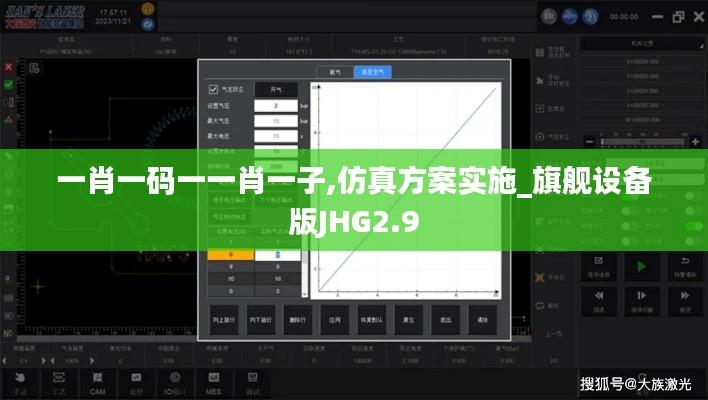Open the CAM tab at bottom
The height and width of the screenshot is (400, 708).
coord(98,384)
